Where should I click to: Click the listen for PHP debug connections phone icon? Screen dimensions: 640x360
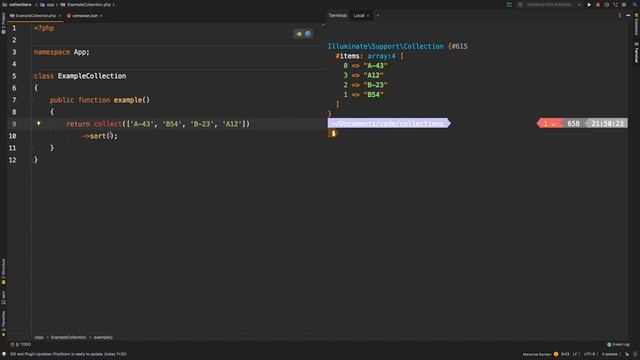615,4
